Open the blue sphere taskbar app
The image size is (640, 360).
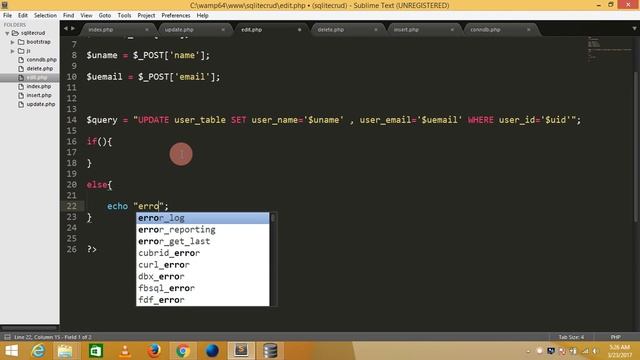(x=212, y=351)
